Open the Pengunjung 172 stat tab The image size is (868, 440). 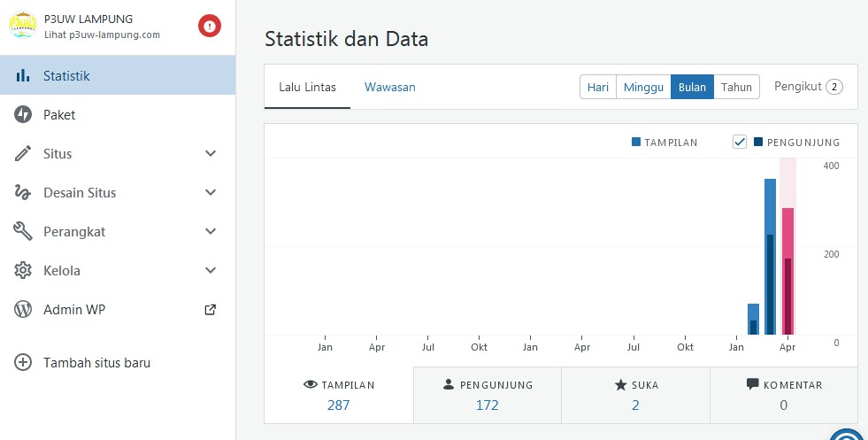tap(488, 395)
